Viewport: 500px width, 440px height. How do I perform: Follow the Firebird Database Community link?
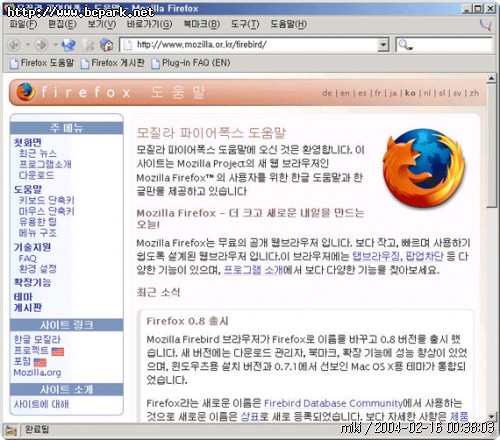333,403
